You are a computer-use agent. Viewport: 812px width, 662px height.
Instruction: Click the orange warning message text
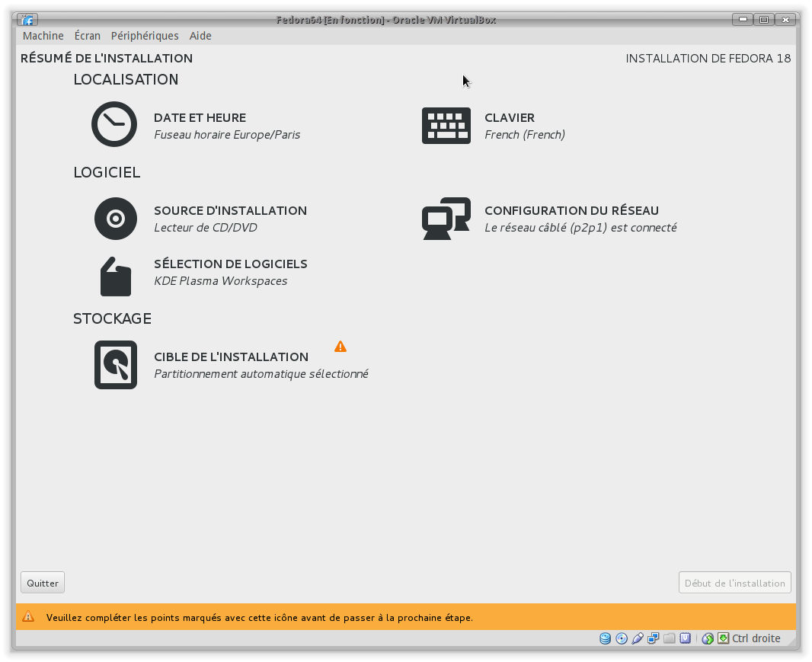pyautogui.click(x=260, y=618)
